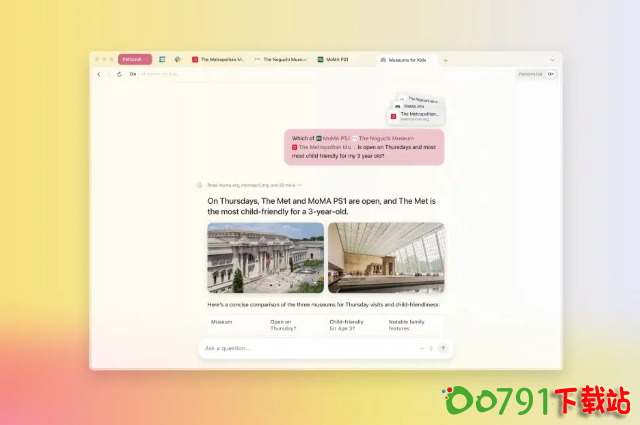640x425 pixels.
Task: Click the Personalize button
Action: 530,74
